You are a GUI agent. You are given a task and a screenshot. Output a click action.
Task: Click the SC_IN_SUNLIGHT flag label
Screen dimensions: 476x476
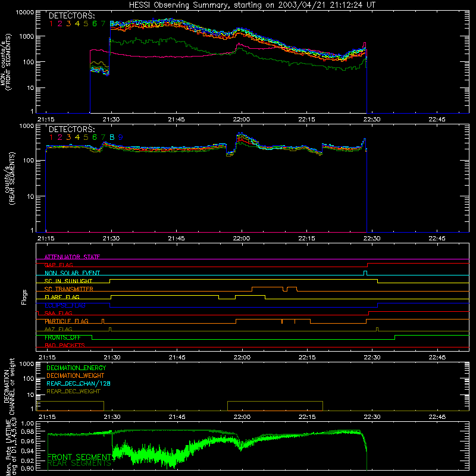[68, 281]
